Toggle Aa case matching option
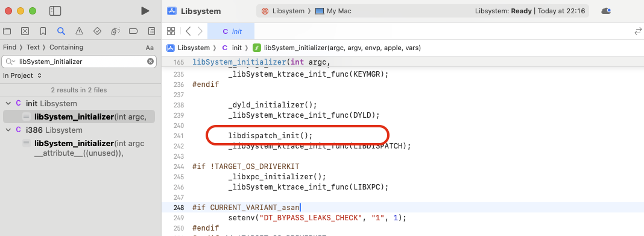Viewport: 644px width, 236px height. (150, 48)
